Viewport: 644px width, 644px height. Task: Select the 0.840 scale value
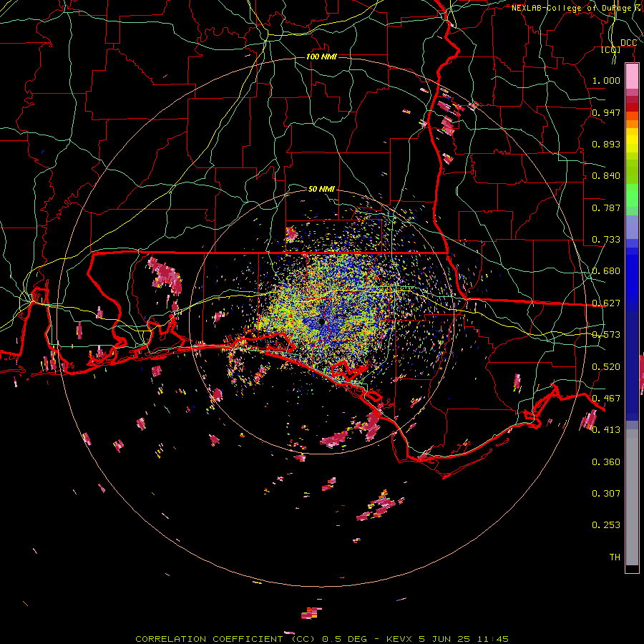606,176
